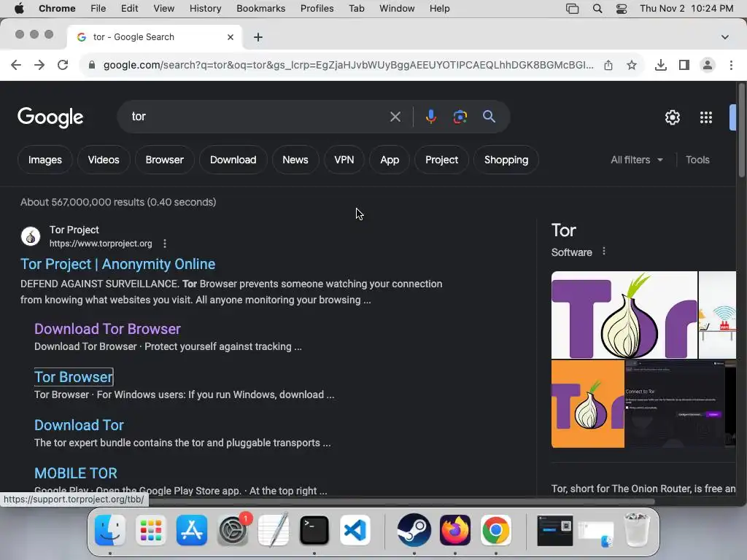This screenshot has height=560, width=747.
Task: Open the 'Tor Browser' sitelink
Action: [74, 377]
